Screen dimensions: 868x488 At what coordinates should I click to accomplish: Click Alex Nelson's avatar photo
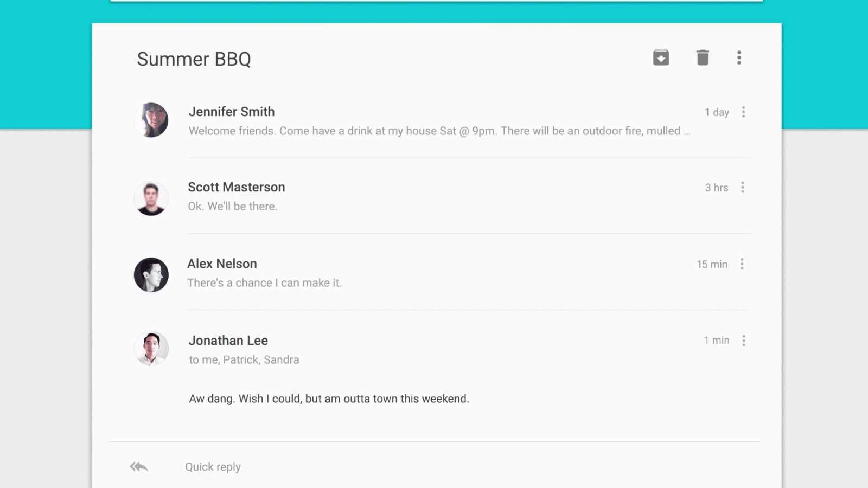click(x=151, y=275)
